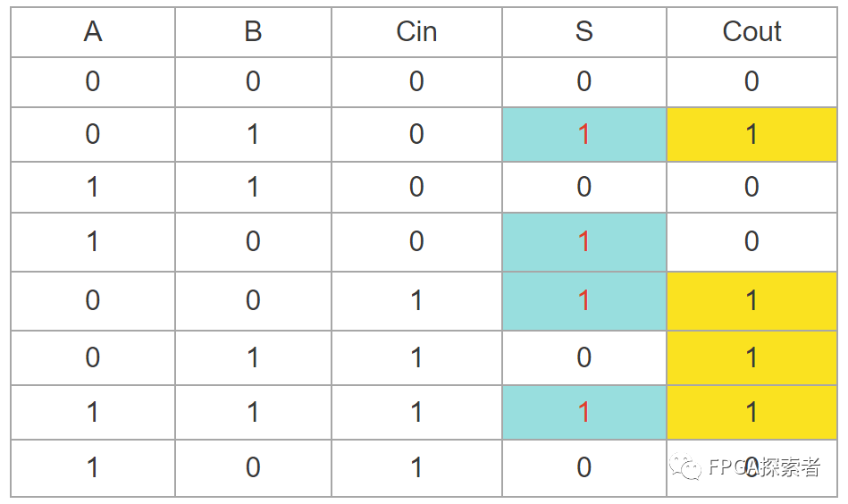Click cyan S cell for A=0, B=1, Cin=0
The width and height of the screenshot is (848, 504).
tap(584, 134)
